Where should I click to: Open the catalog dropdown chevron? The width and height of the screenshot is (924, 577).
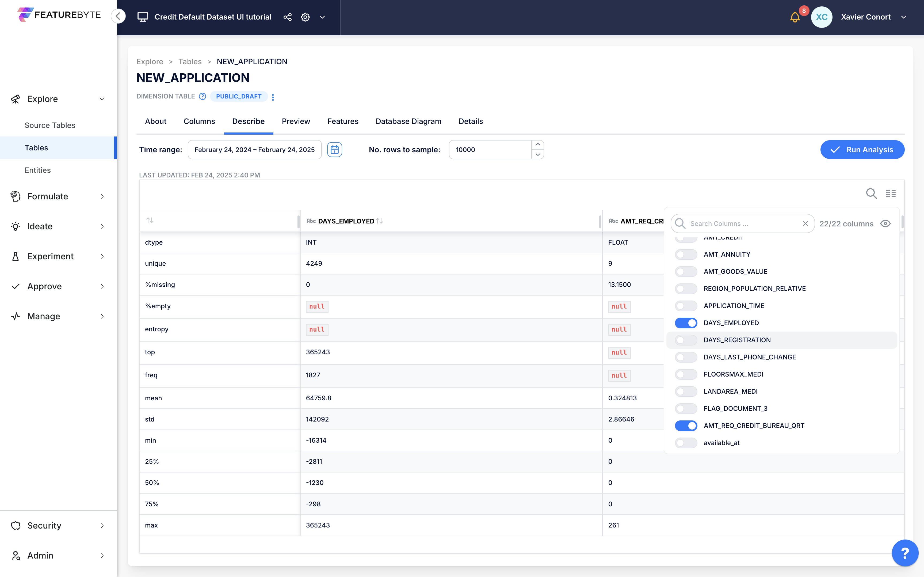[322, 17]
